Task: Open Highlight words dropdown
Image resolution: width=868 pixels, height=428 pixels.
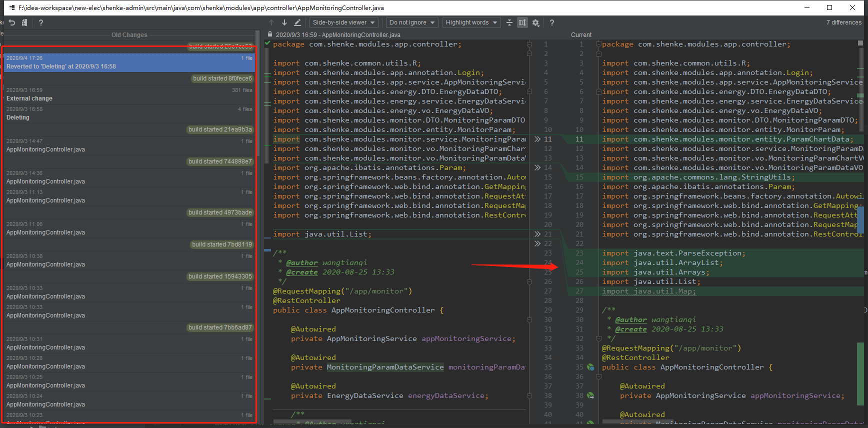Action: (471, 22)
